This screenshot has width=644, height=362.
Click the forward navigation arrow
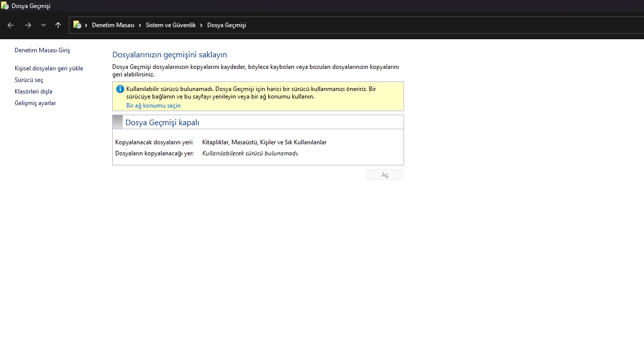[x=28, y=25]
